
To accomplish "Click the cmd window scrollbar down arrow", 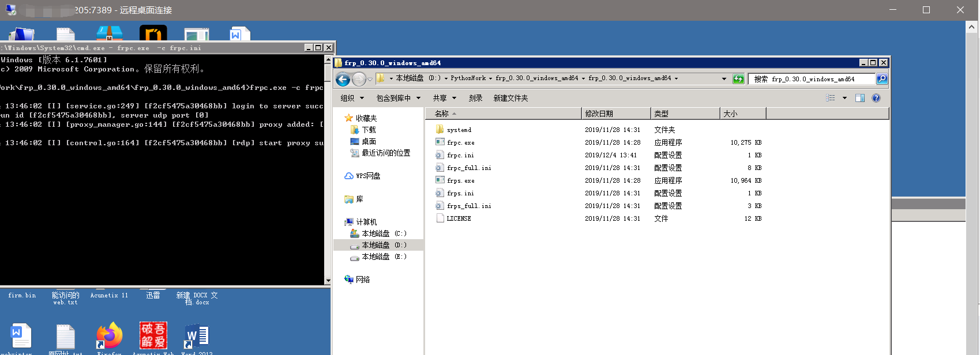I will 328,281.
